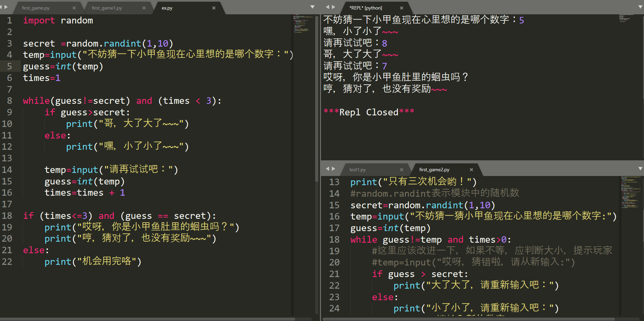Click 'times=times + 1' on line 16
The width and height of the screenshot is (644, 321).
(85, 193)
